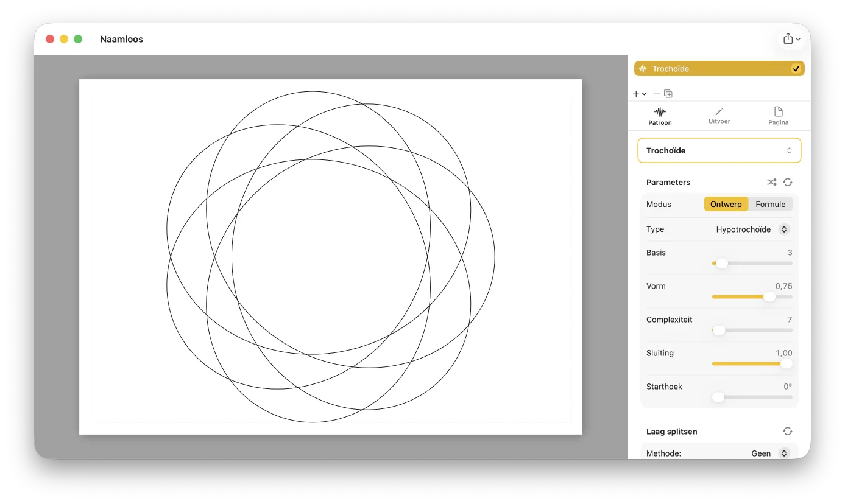Viewport: 845px width, 504px height.
Task: Open the share menu in the title bar
Action: tap(791, 39)
